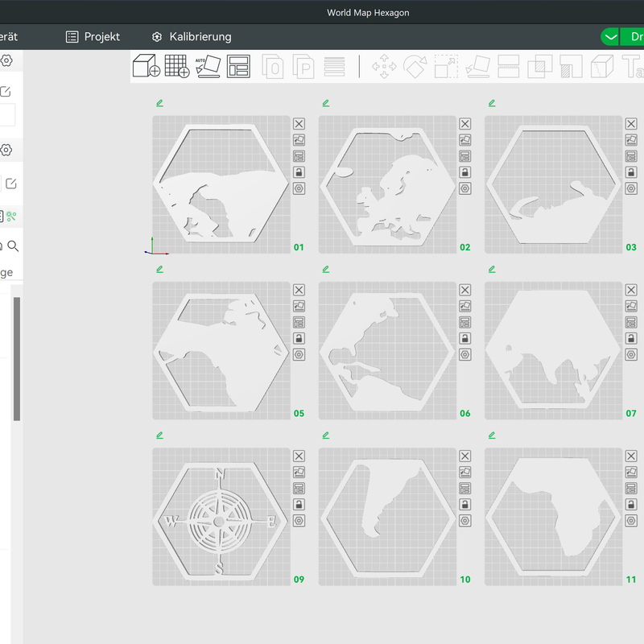Toggle the lock on plate 10
This screenshot has height=644, width=644.
[x=465, y=505]
